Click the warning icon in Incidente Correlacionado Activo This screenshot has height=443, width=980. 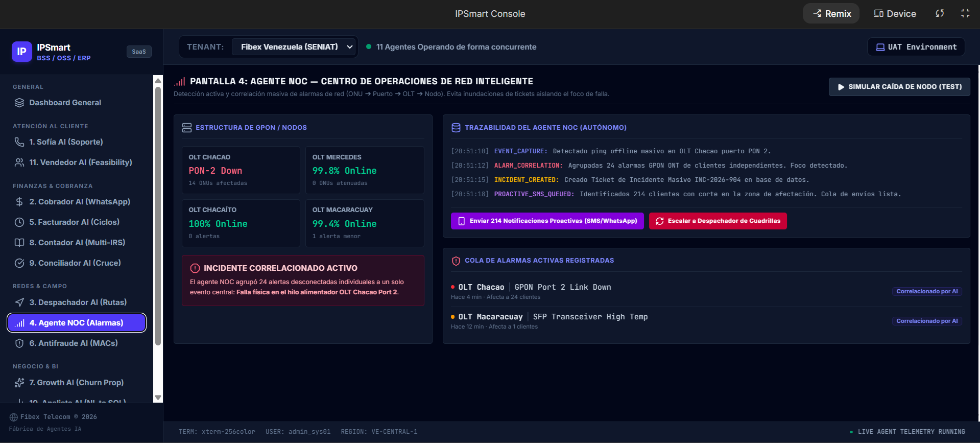coord(195,268)
